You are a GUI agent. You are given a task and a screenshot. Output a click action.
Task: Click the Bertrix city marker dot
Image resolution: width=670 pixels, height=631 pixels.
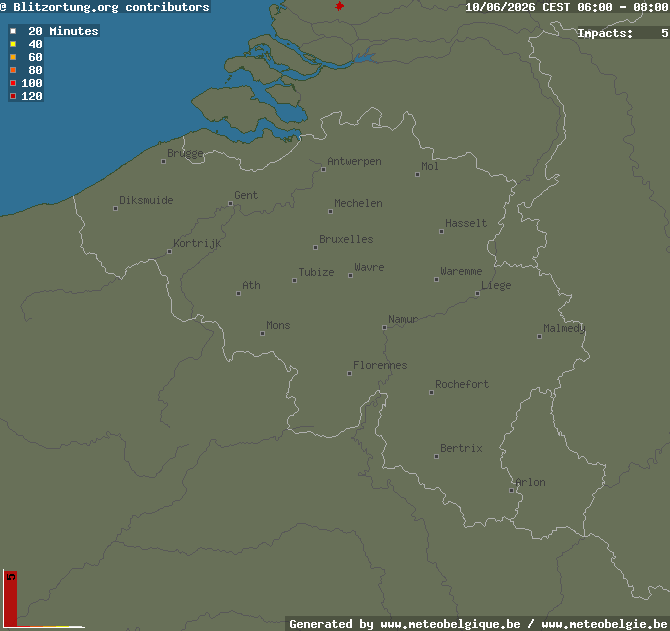pyautogui.click(x=436, y=457)
